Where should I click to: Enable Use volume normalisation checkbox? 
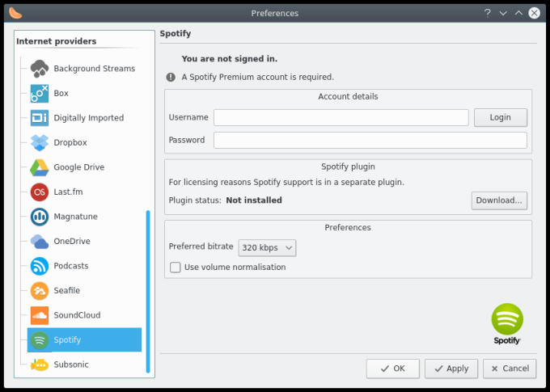(x=175, y=268)
